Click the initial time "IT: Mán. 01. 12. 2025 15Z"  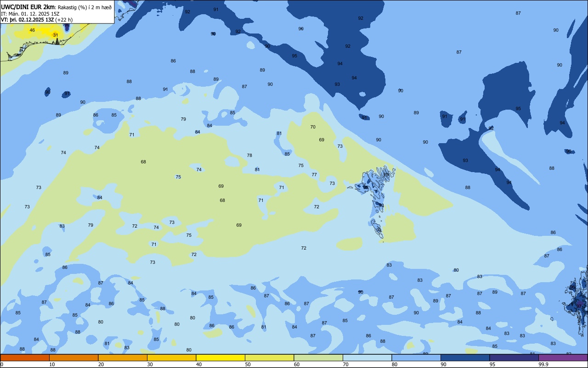tap(30, 13)
